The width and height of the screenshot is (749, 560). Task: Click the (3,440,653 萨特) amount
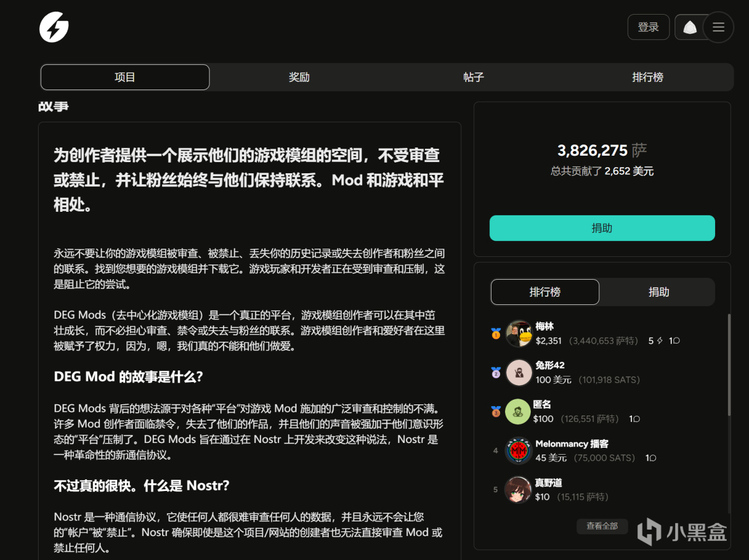click(603, 341)
